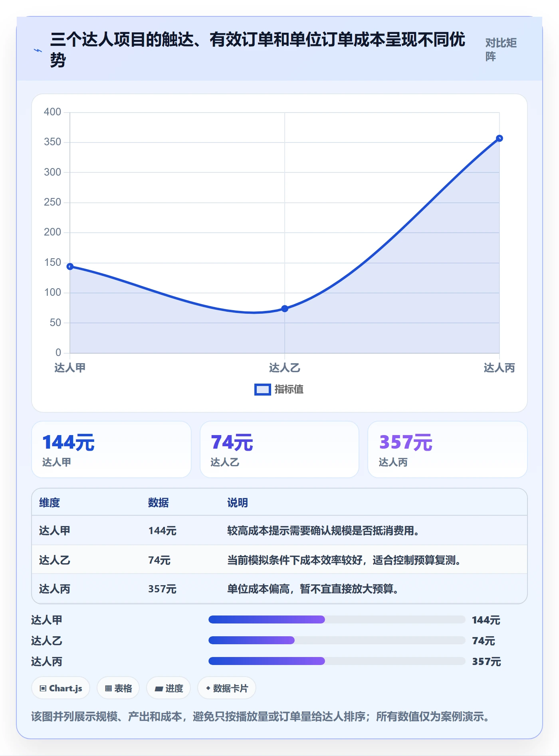Click the 达人甲 x-axis label
Screen dimensions: 559x756
(x=70, y=368)
